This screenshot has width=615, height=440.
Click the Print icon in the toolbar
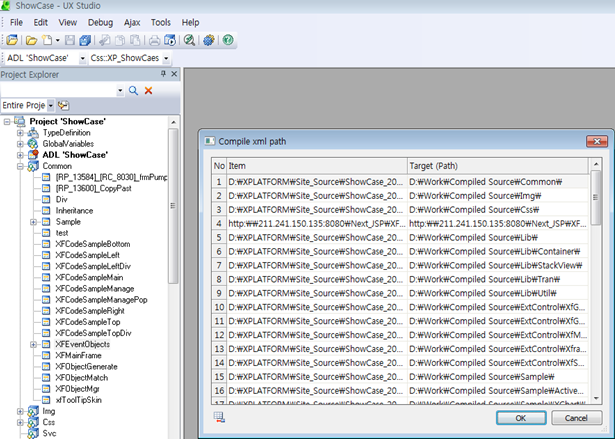point(153,40)
